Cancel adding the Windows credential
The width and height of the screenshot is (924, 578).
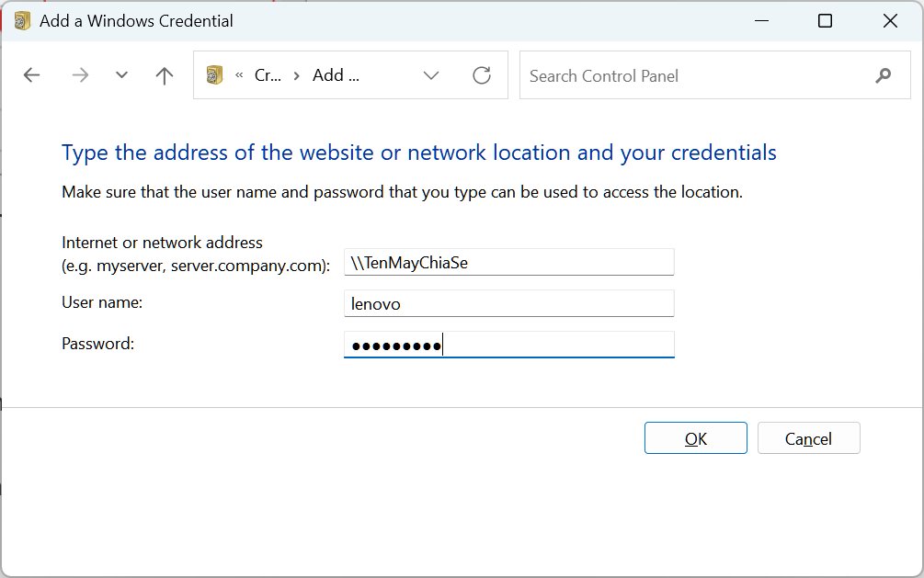tap(808, 438)
